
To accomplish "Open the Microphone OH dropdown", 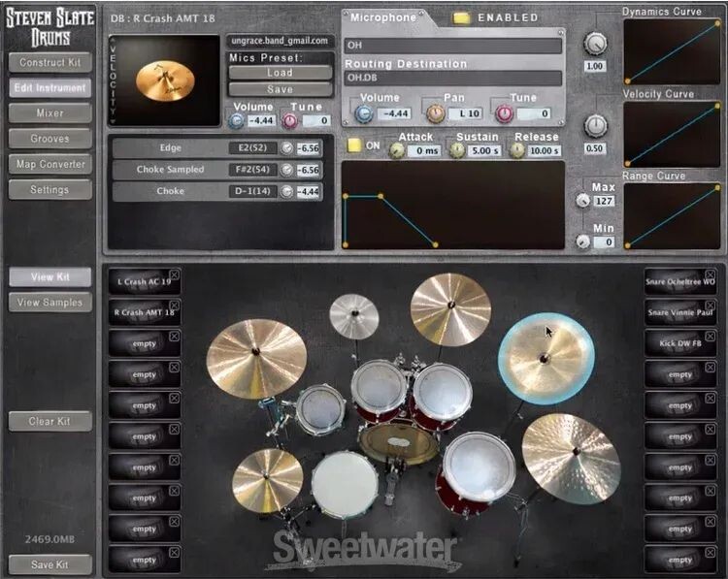I will [x=452, y=46].
